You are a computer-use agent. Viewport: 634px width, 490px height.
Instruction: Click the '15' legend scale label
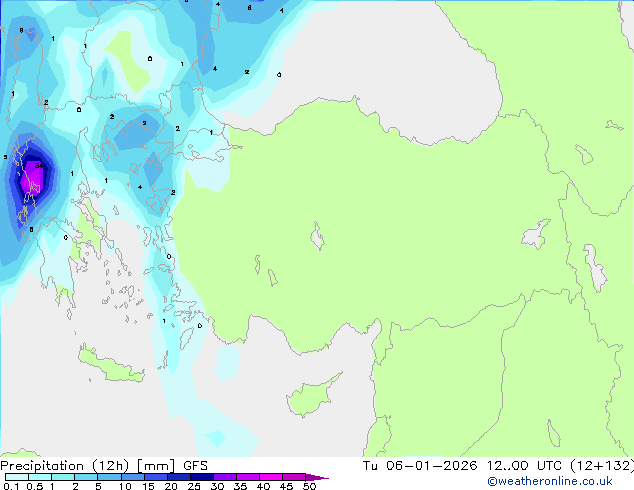(148, 486)
